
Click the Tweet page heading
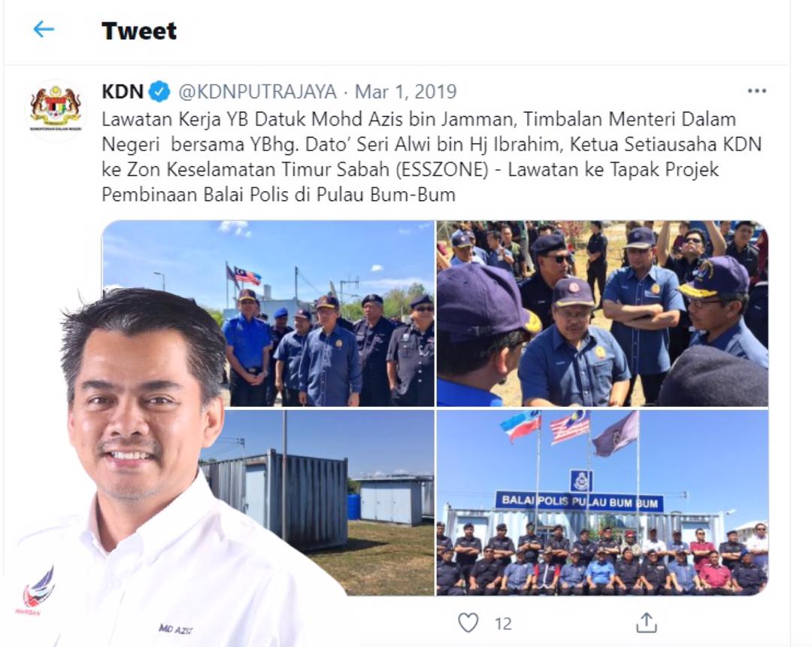(139, 31)
